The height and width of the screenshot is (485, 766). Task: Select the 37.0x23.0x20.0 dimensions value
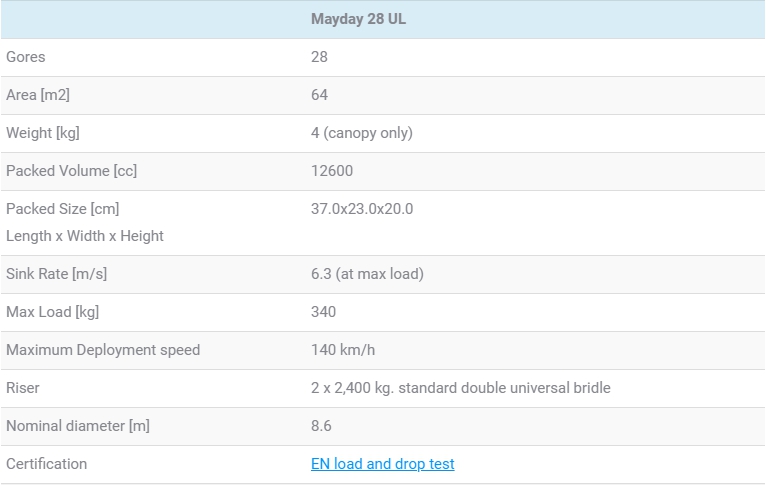pyautogui.click(x=362, y=209)
